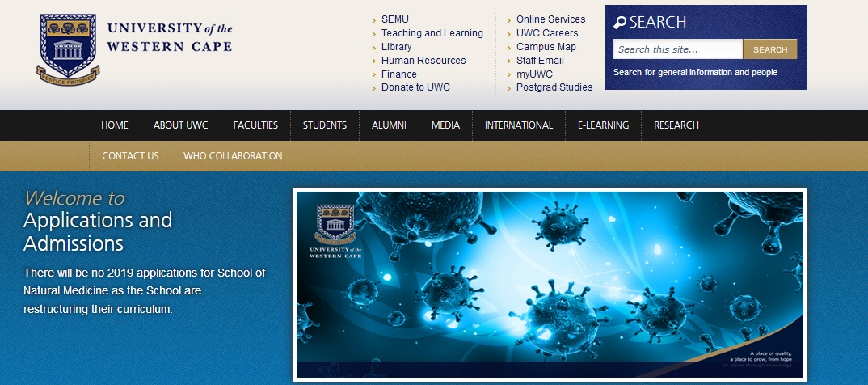The image size is (868, 385).
Task: Click CONTACT US in the gold bar
Action: pos(130,156)
